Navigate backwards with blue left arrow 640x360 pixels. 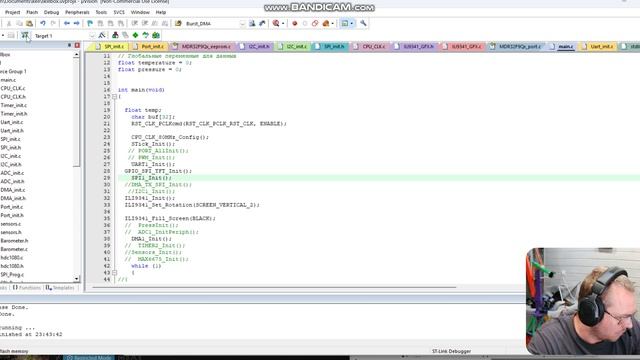67,24
